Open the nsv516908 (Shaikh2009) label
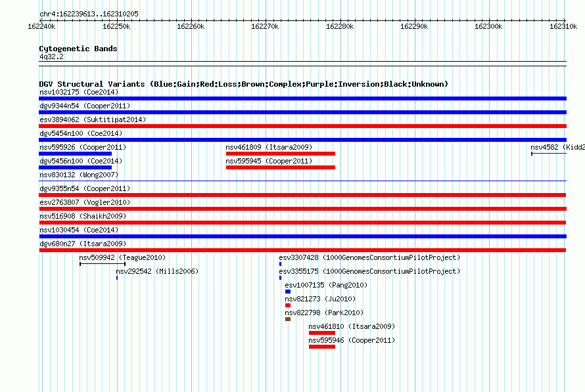Viewport: 585px width, 392px height. [83, 216]
